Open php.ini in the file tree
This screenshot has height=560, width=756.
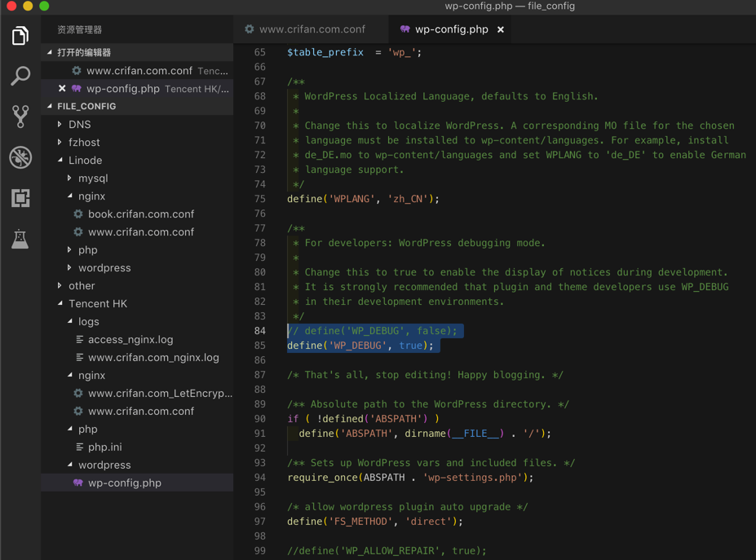tap(104, 448)
